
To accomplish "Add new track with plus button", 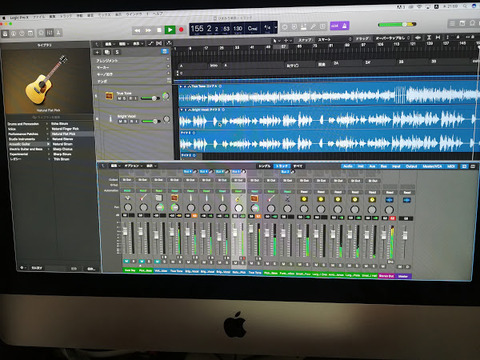I will tap(97, 52).
